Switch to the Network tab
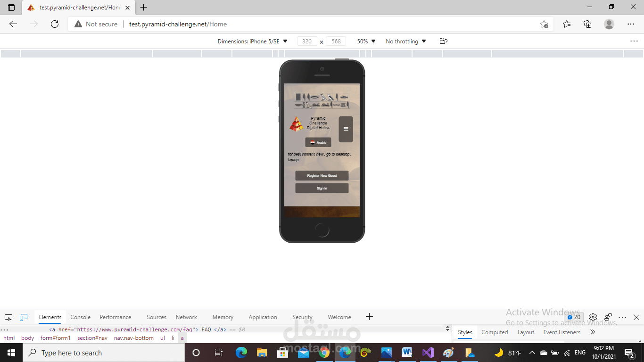This screenshot has height=362, width=644. click(x=186, y=317)
